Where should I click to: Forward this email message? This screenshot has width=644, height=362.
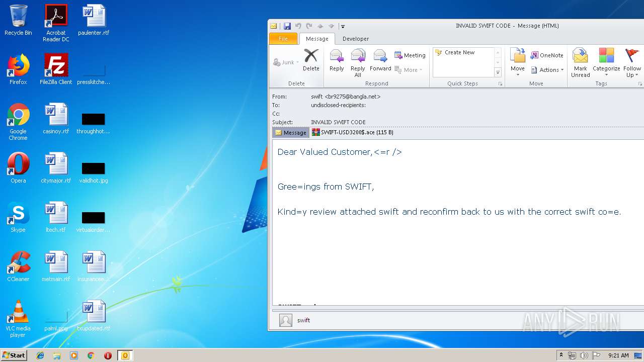point(380,60)
